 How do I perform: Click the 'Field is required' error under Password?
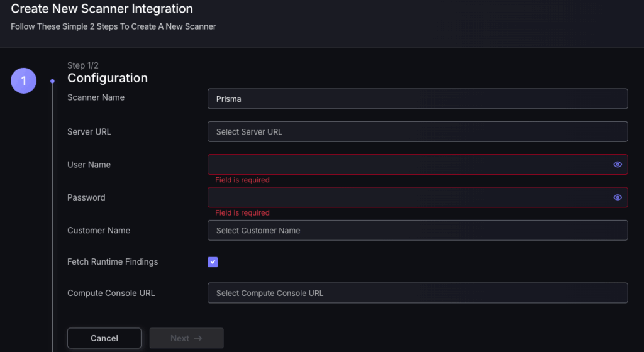pos(242,213)
